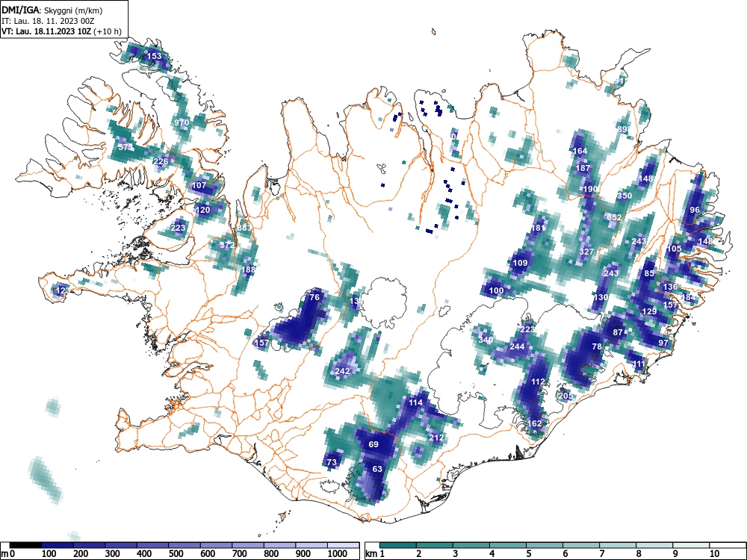Select the '85' visibility value
The width and height of the screenshot is (747, 560).
(x=649, y=273)
